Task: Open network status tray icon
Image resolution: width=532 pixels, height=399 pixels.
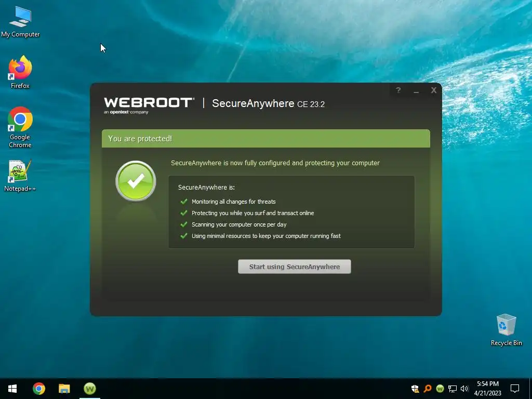Action: (453, 389)
